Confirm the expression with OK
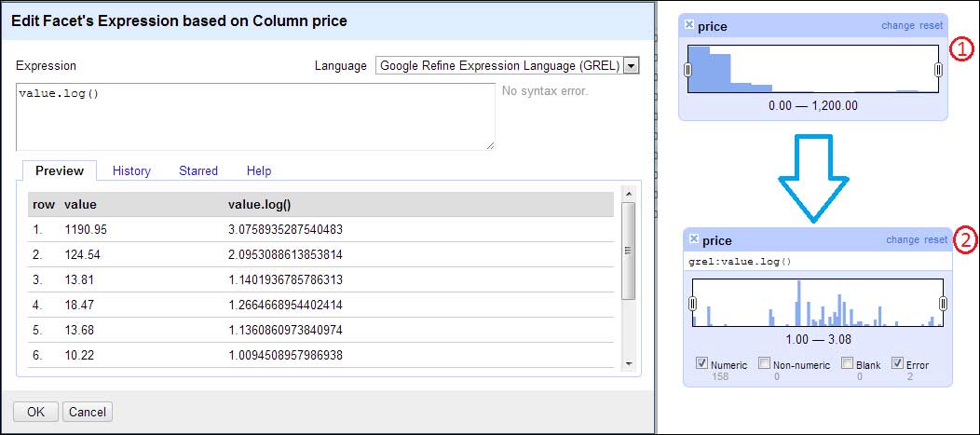 (35, 412)
